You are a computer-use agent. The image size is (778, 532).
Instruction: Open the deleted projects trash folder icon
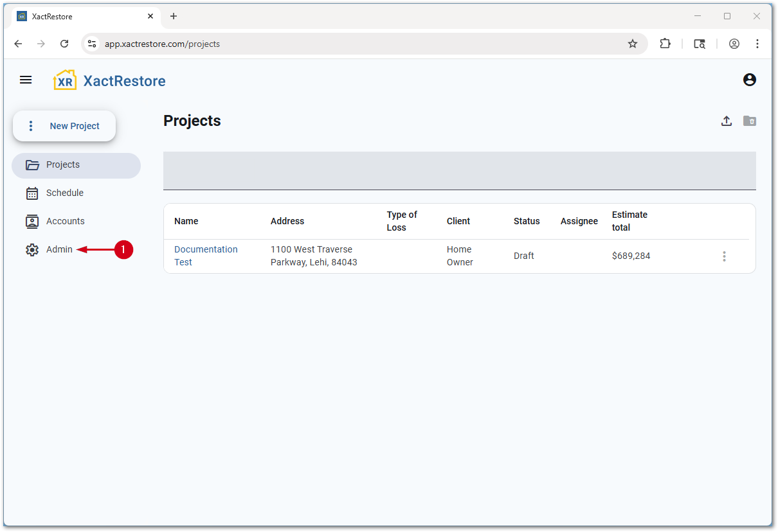point(750,121)
